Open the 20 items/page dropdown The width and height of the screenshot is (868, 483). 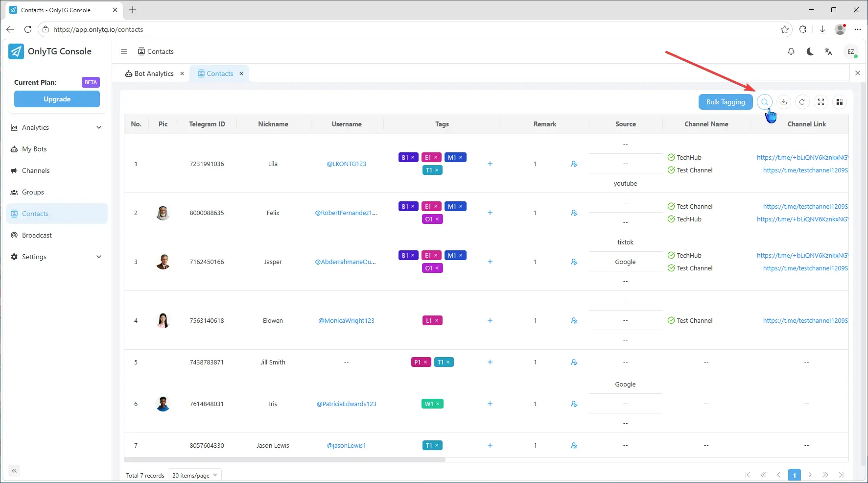pos(195,475)
